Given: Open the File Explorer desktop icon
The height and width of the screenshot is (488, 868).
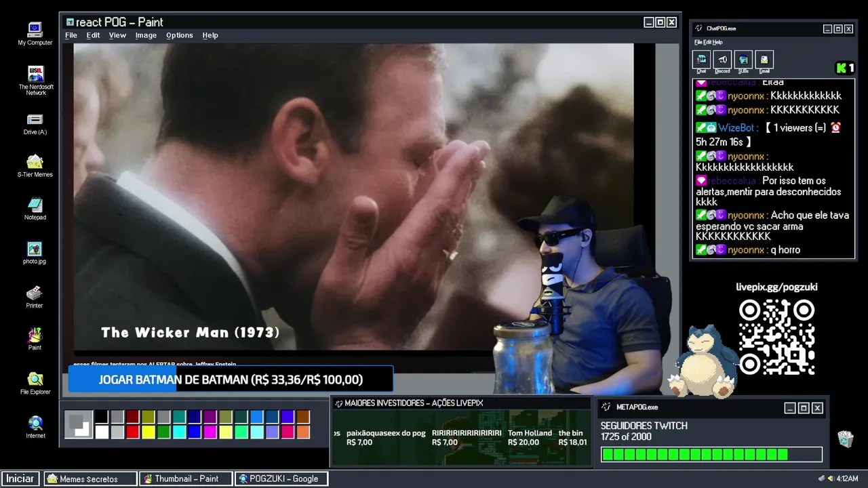Looking at the screenshot, I should 35,383.
